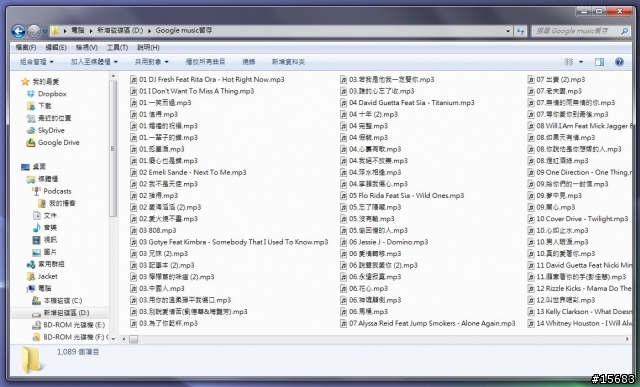The width and height of the screenshot is (640, 387).
Task: Click folder icon in details pane
Action: point(32,359)
